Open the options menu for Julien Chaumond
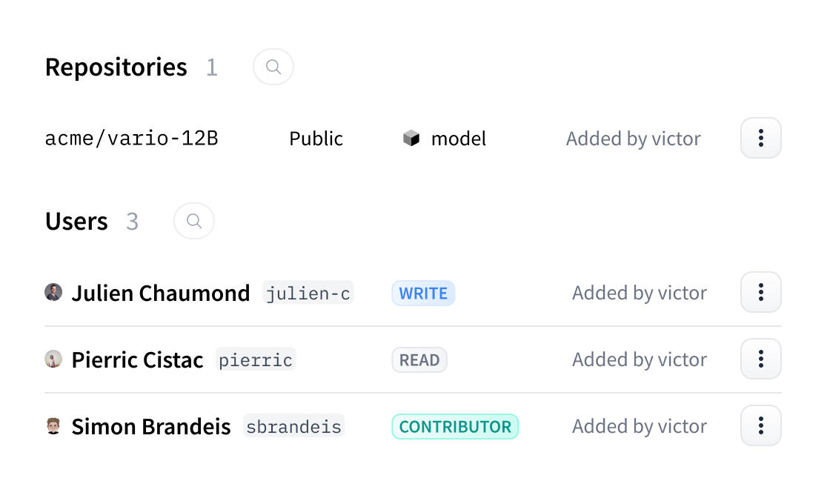The image size is (830, 504). [x=760, y=292]
